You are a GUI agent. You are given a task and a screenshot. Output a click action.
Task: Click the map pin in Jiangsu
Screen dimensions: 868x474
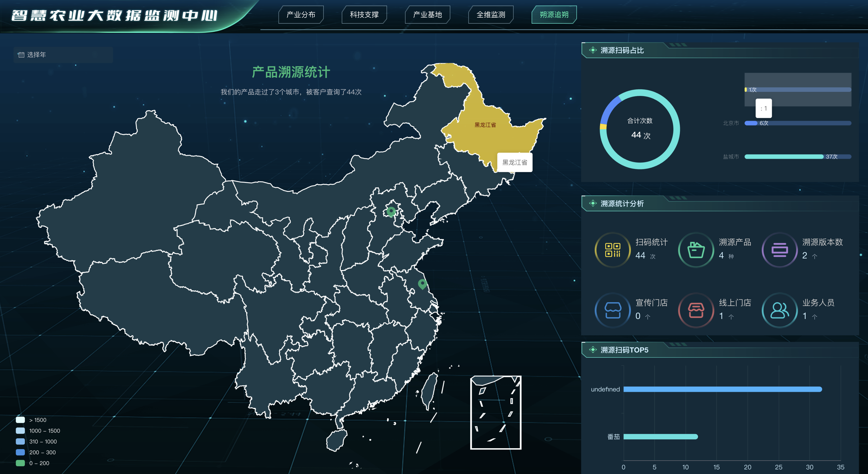pos(422,284)
